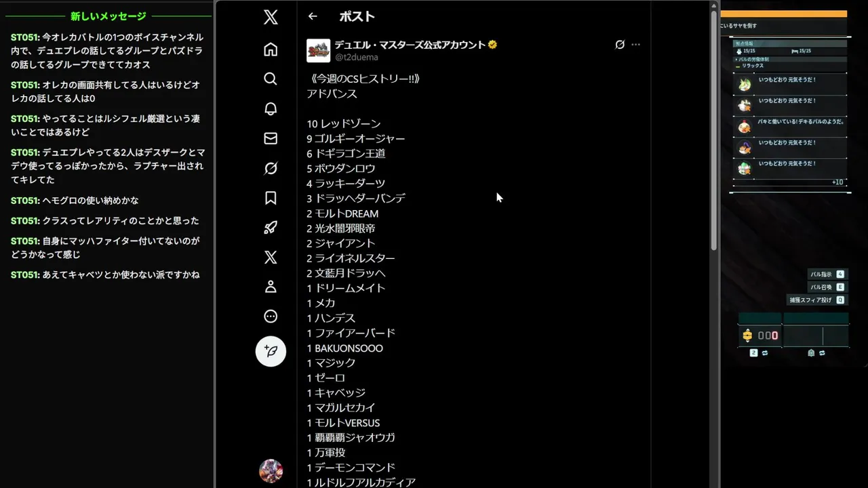The width and height of the screenshot is (868, 488).
Task: Go to the X Home feed
Action: (271, 49)
